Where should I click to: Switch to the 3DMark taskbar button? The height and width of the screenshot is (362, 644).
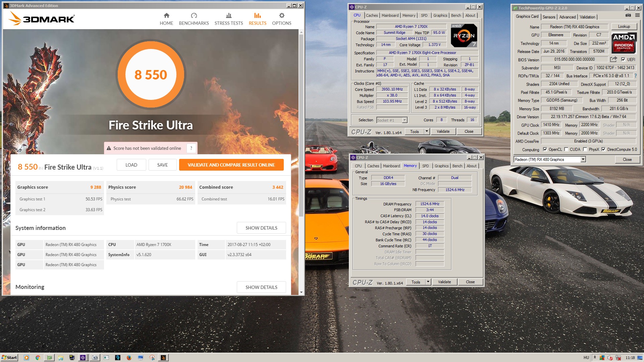point(163,358)
